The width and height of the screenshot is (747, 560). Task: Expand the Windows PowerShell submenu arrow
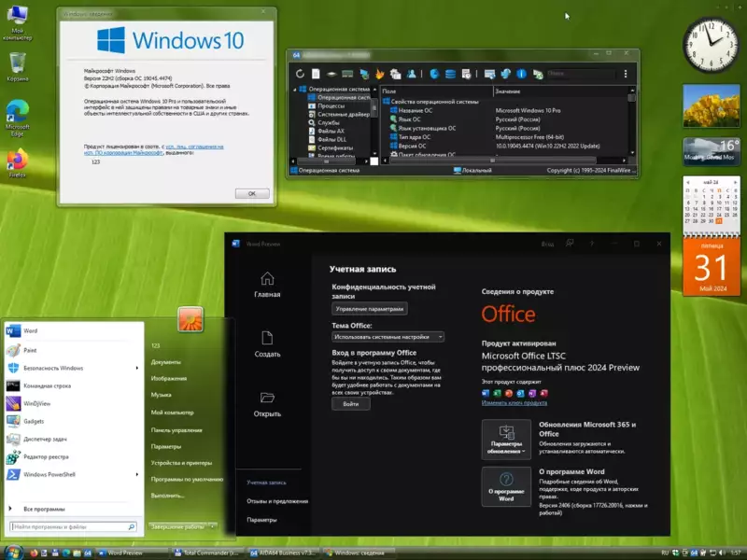[x=137, y=474]
